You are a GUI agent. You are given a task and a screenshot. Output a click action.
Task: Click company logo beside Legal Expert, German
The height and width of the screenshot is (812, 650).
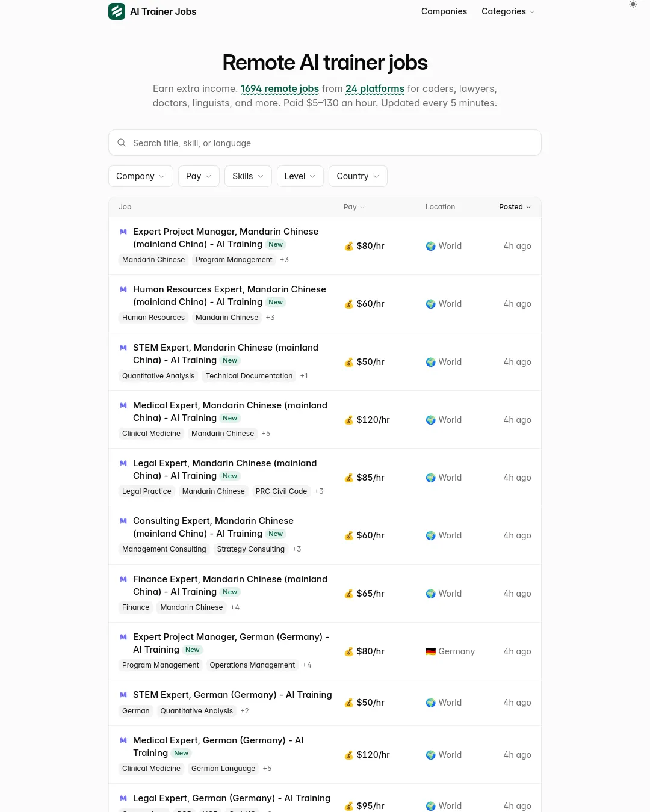[x=123, y=798]
